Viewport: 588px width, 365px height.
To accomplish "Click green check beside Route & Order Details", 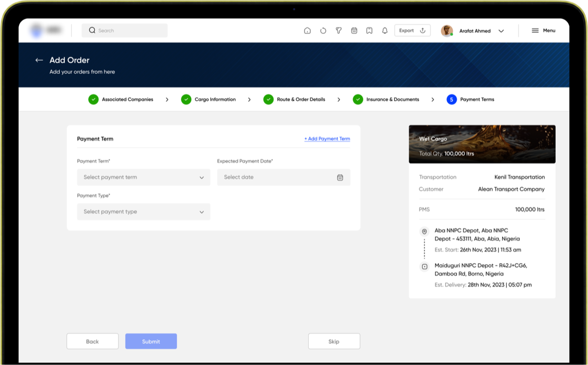I will (x=268, y=100).
